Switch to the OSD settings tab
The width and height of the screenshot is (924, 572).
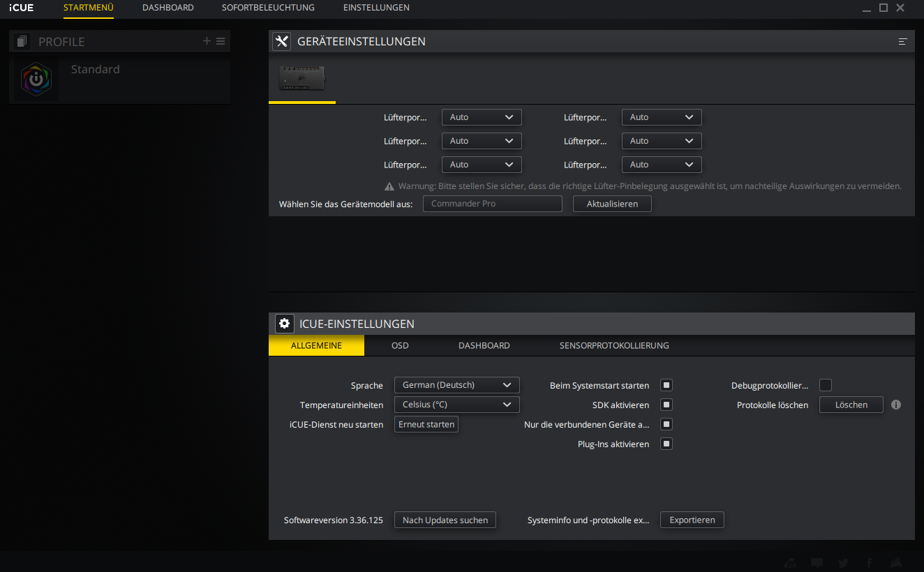[x=400, y=345]
